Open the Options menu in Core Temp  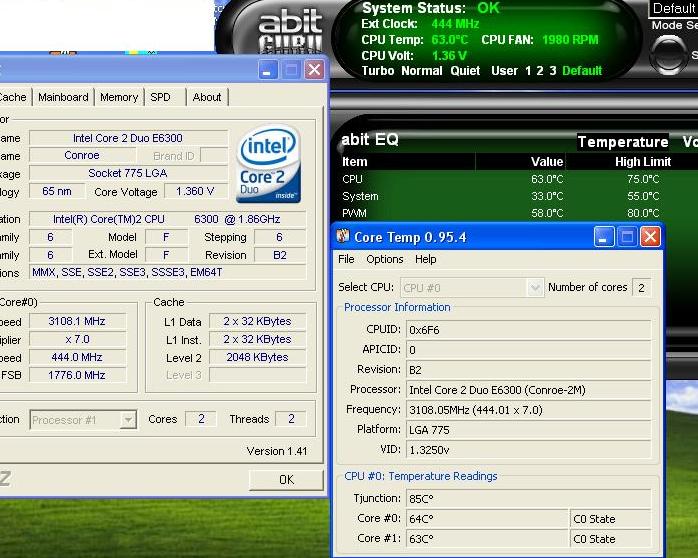385,259
